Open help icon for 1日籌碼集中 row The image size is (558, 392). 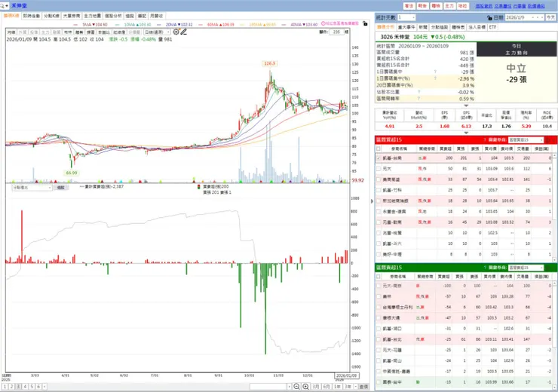click(435, 72)
